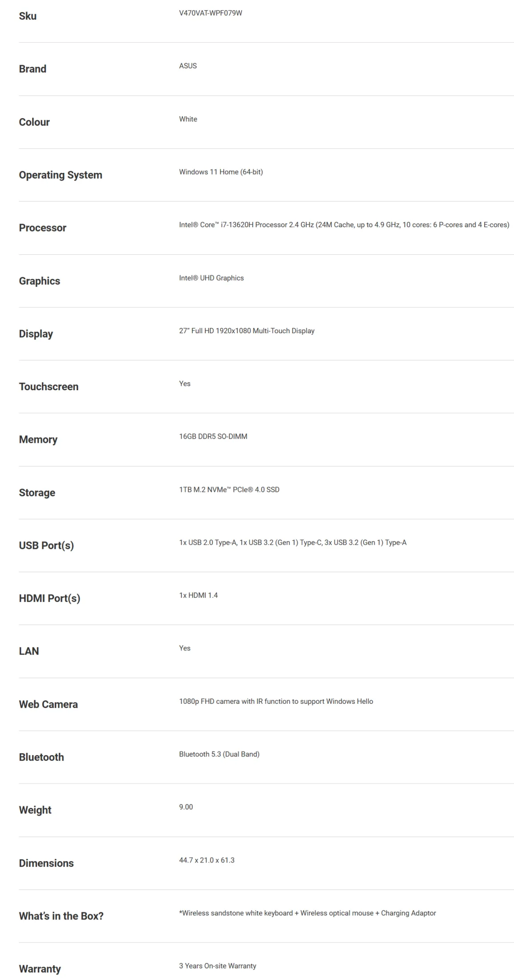Click the LAN row label
The height and width of the screenshot is (980, 514).
29,651
